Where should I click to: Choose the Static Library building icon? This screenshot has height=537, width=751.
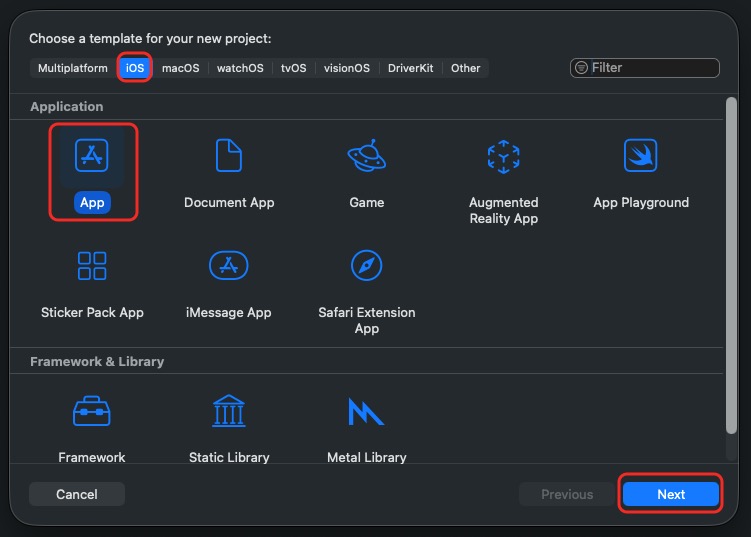pos(229,411)
